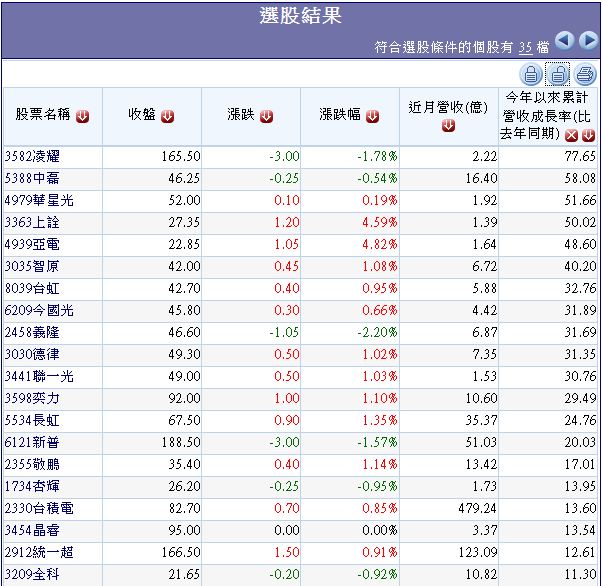Click the first lock icon above the table
Image resolution: width=602 pixels, height=586 pixels.
tap(531, 74)
